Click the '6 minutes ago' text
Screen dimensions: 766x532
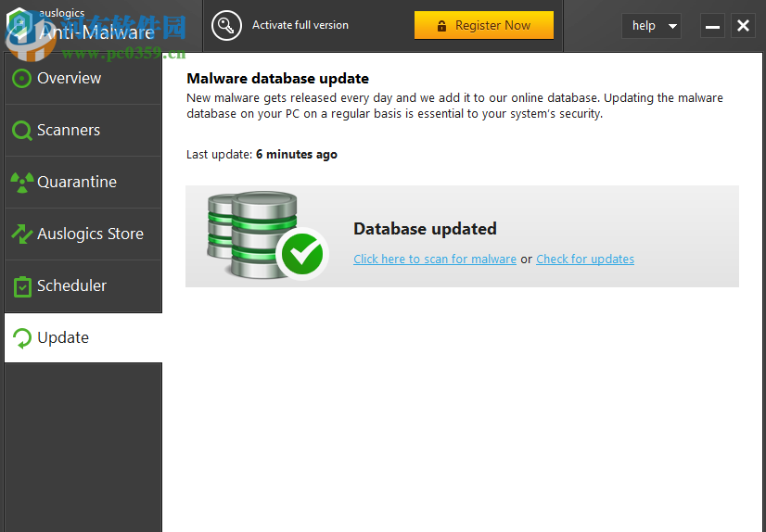point(297,155)
